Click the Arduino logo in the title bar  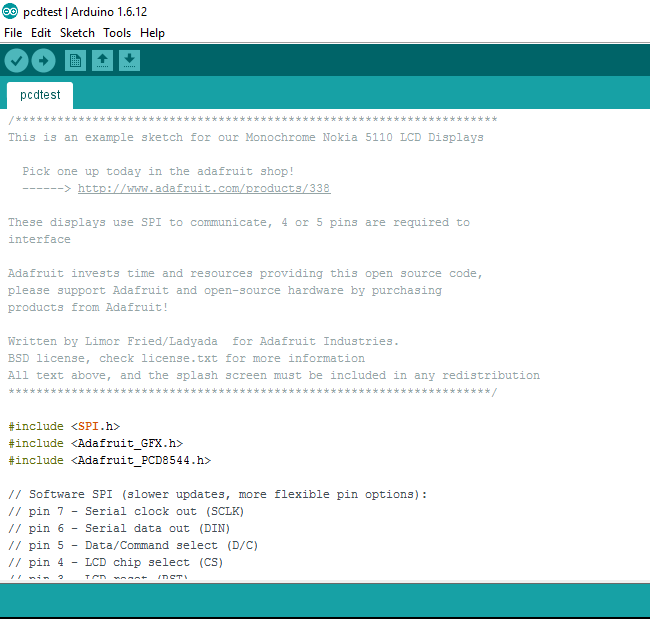coord(10,11)
